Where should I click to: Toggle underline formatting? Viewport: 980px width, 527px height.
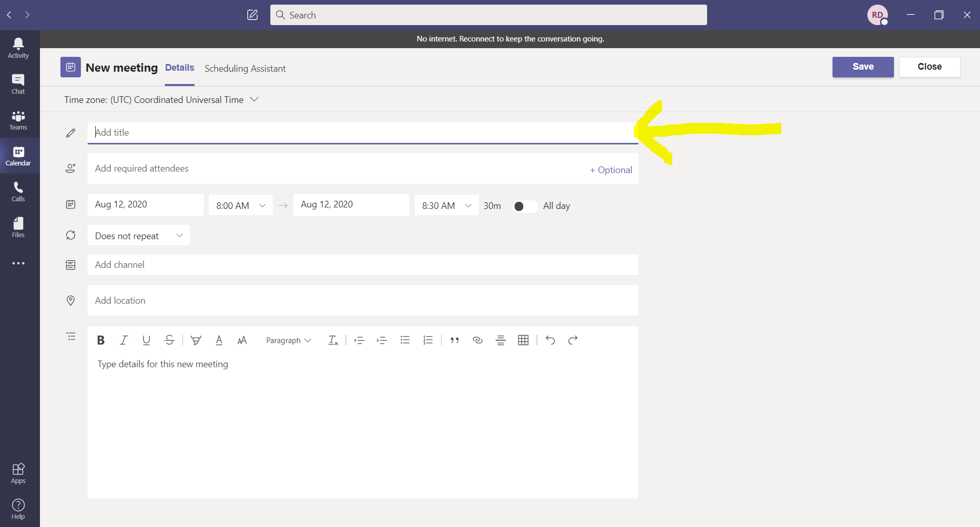click(x=146, y=340)
